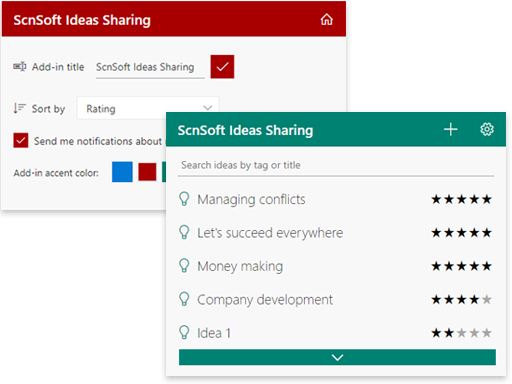
Task: Click the fifth grey star of Company development
Action: tap(487, 299)
